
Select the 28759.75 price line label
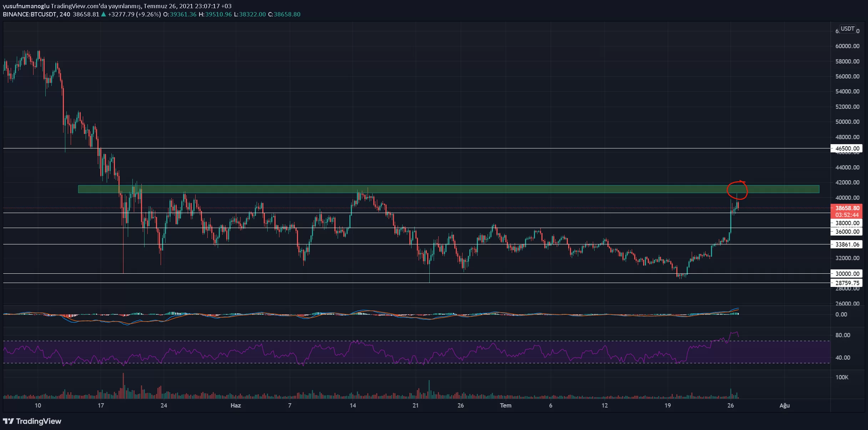tap(847, 283)
